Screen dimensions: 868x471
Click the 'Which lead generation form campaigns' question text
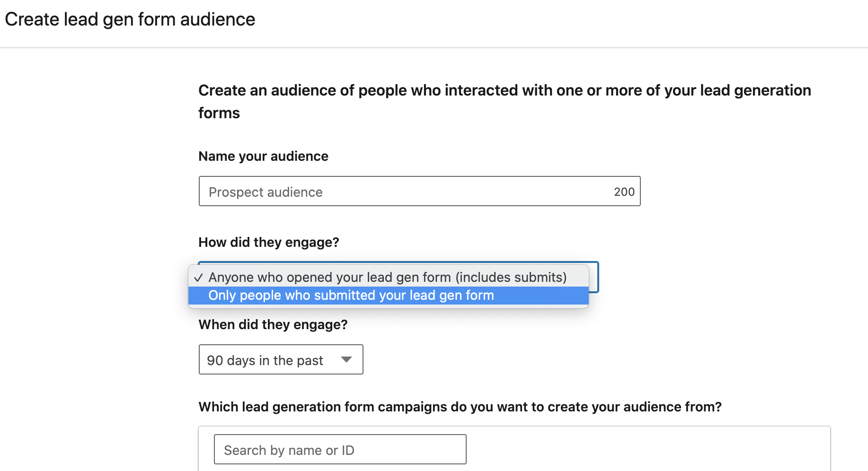tap(460, 407)
